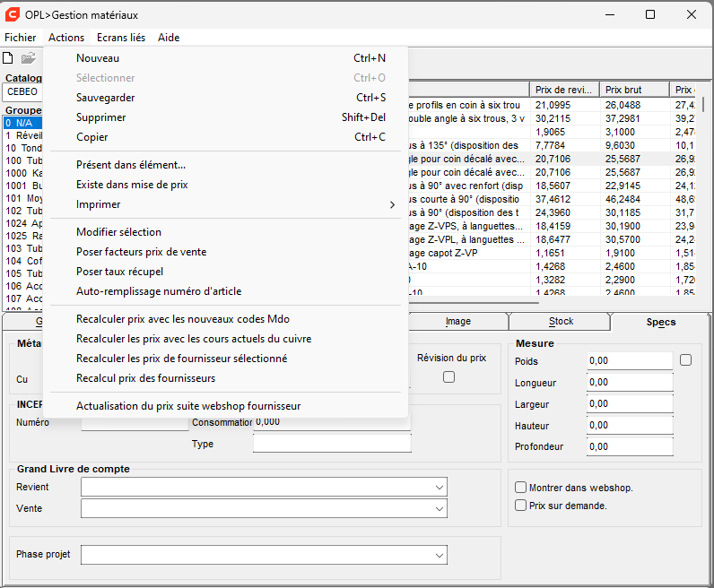
Task: Click the open folder toolbar icon
Action: (x=28, y=58)
